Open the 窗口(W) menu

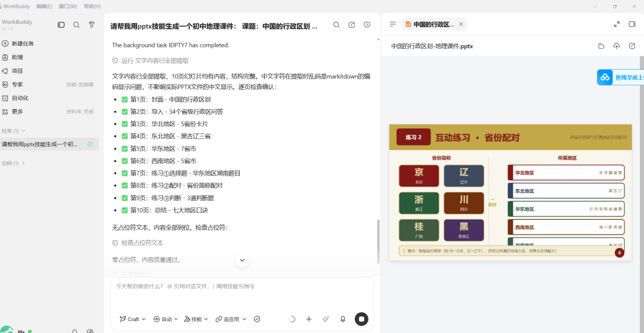tap(68, 7)
